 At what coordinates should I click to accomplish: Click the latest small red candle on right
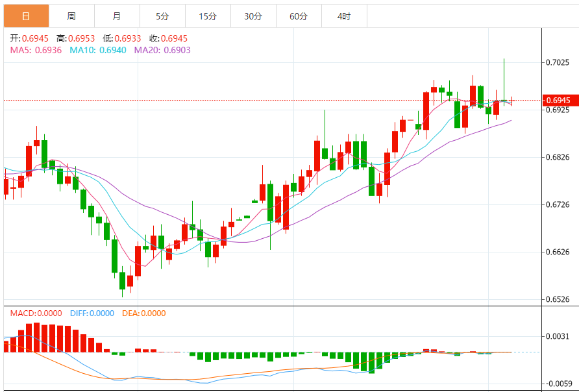click(x=511, y=101)
